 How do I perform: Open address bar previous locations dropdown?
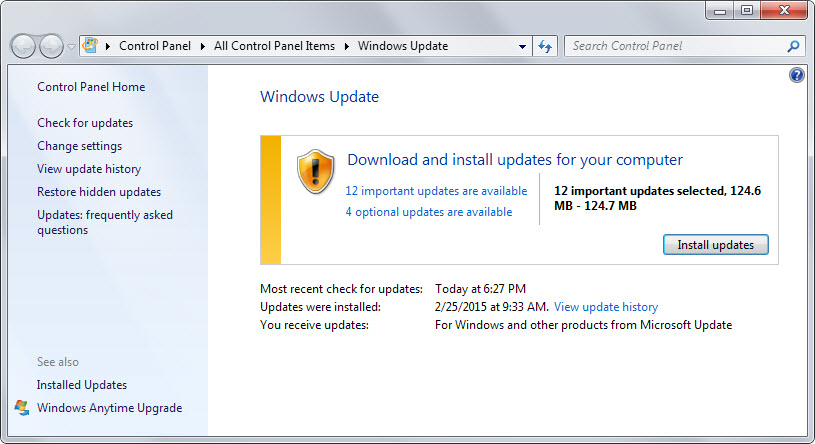pyautogui.click(x=522, y=46)
